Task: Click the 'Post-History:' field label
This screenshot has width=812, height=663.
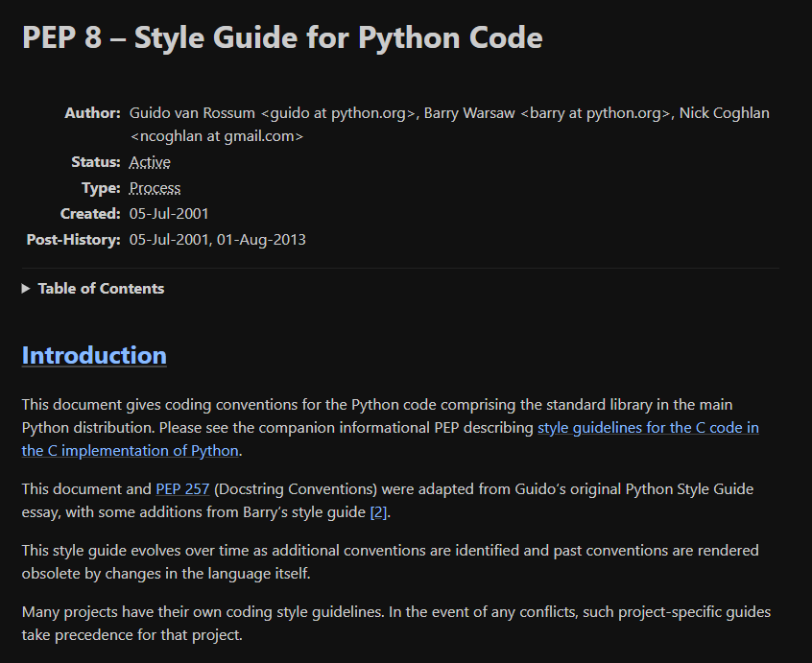Action: 74,240
